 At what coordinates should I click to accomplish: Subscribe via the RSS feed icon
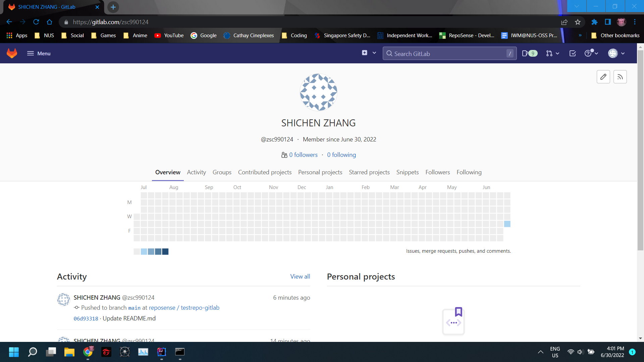pos(620,77)
